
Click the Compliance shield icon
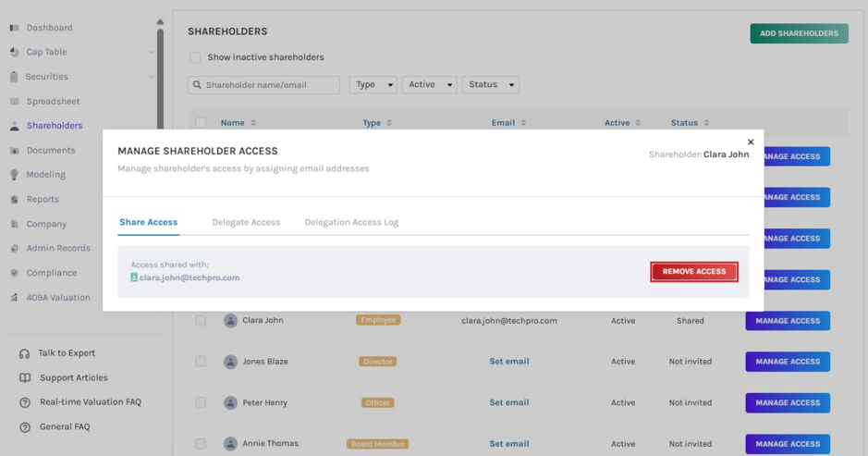(15, 273)
